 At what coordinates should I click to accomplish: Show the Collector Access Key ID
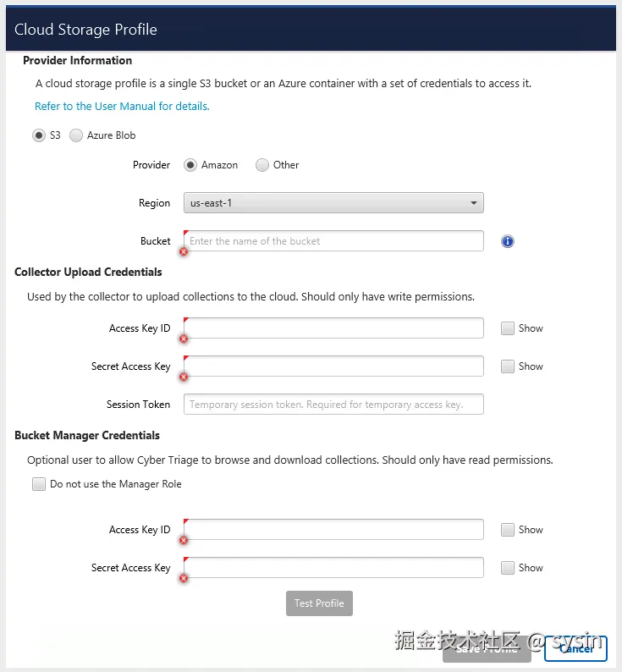coord(508,328)
